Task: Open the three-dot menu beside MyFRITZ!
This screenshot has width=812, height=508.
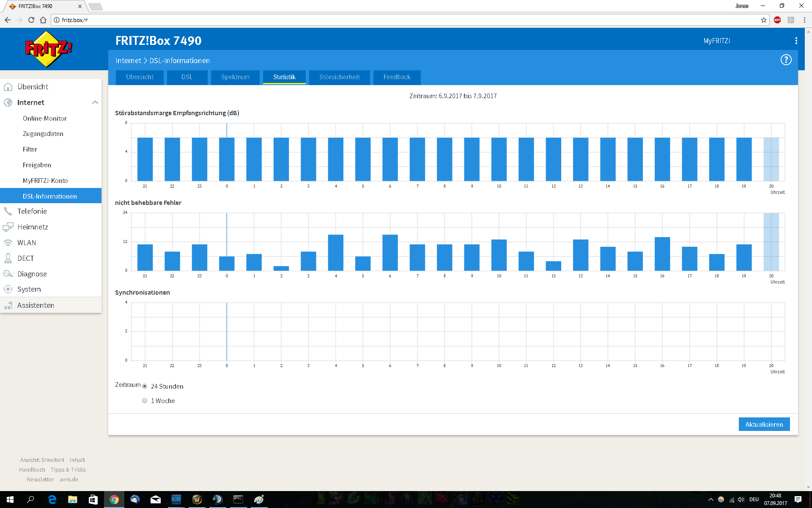Action: pyautogui.click(x=796, y=41)
